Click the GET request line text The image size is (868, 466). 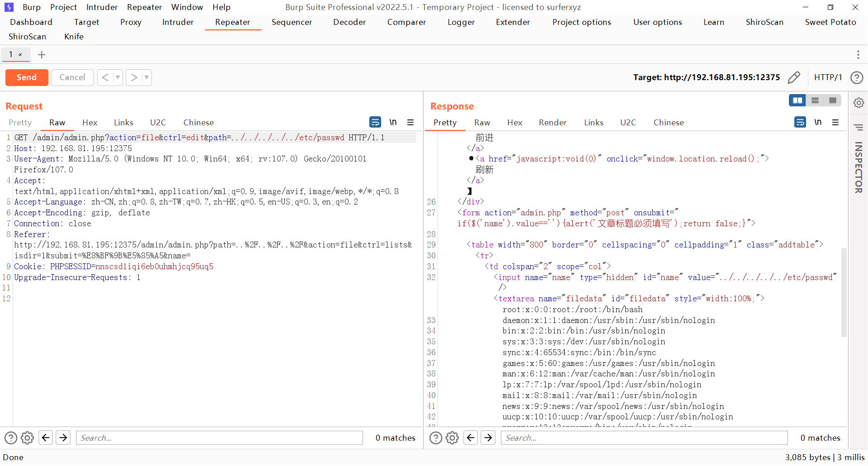pos(199,138)
